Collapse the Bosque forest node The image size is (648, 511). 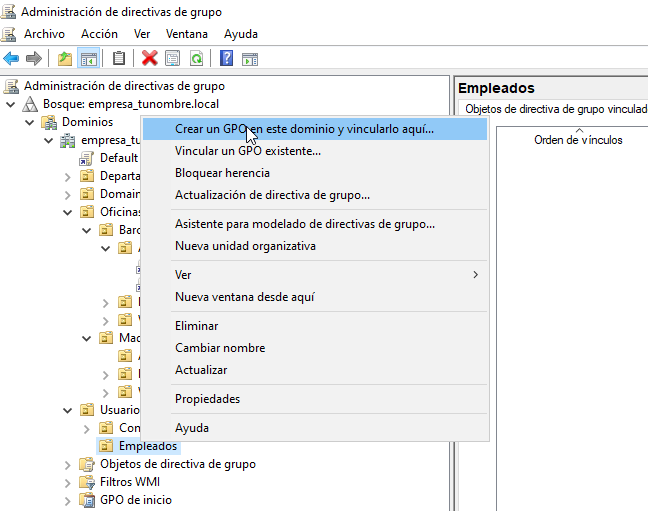(x=11, y=104)
